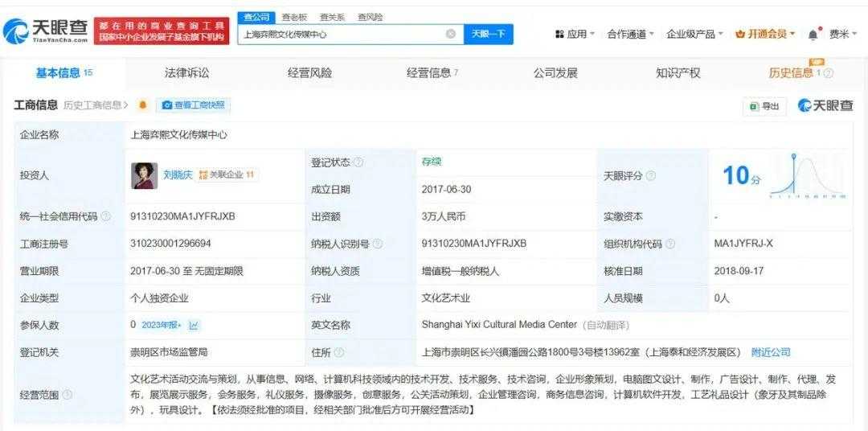
Task: Open help icon next to 统一社会信用代码
Action: tap(106, 216)
